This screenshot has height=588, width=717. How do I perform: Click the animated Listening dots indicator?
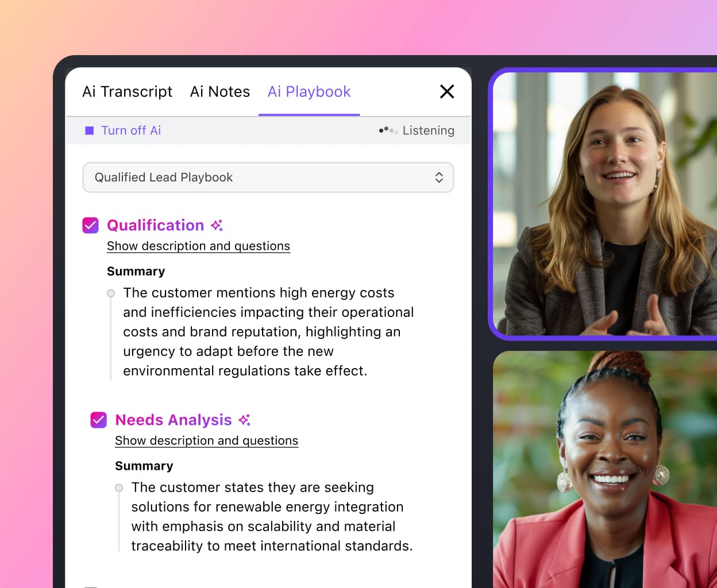pos(388,130)
